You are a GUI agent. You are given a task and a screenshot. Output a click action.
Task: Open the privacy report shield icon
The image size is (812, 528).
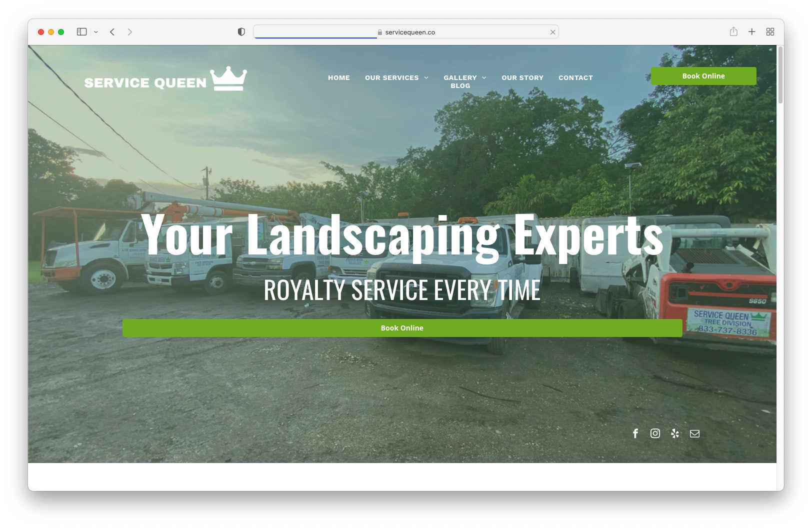[x=241, y=32]
